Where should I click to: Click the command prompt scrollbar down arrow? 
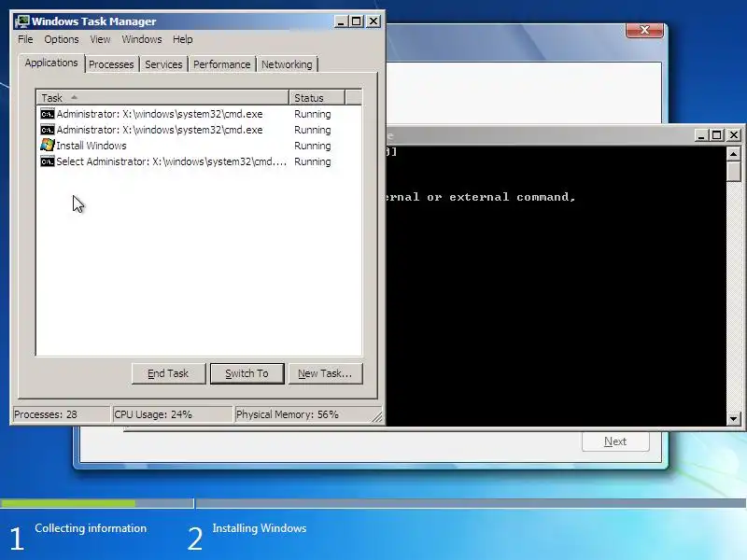[734, 419]
